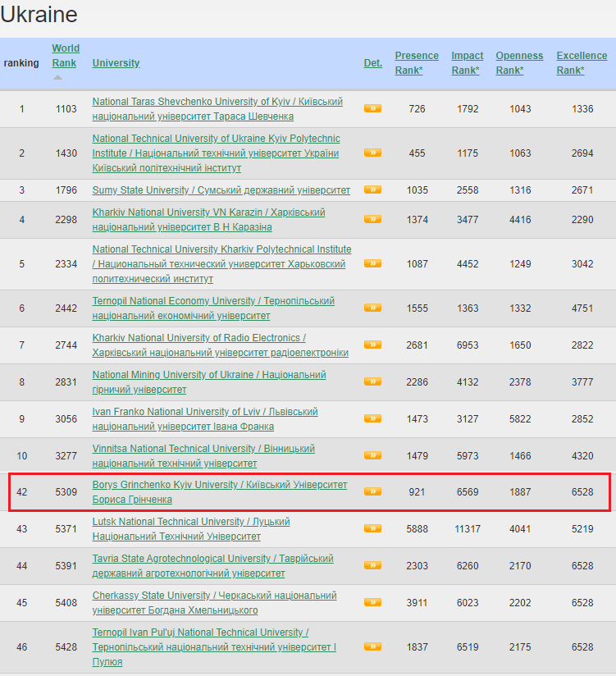Open details icon for Tavria State Agrotechnological University

click(372, 565)
